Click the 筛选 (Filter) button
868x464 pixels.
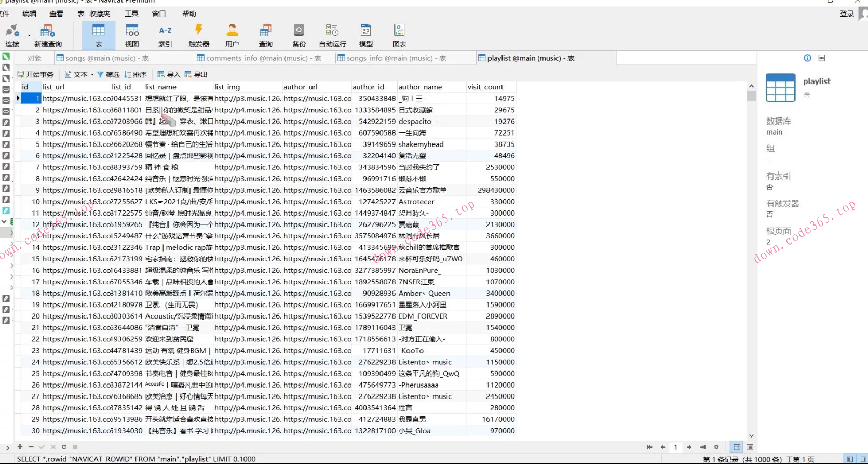click(x=108, y=74)
